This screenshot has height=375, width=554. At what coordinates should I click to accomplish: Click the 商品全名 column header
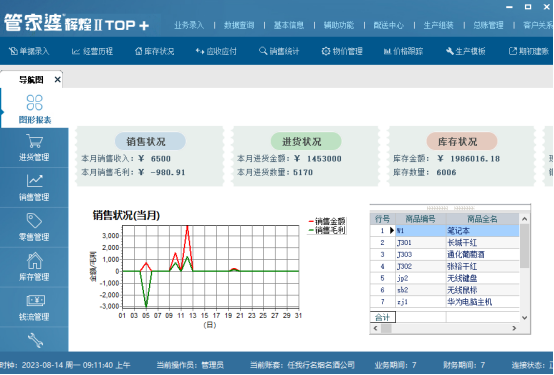[482, 219]
